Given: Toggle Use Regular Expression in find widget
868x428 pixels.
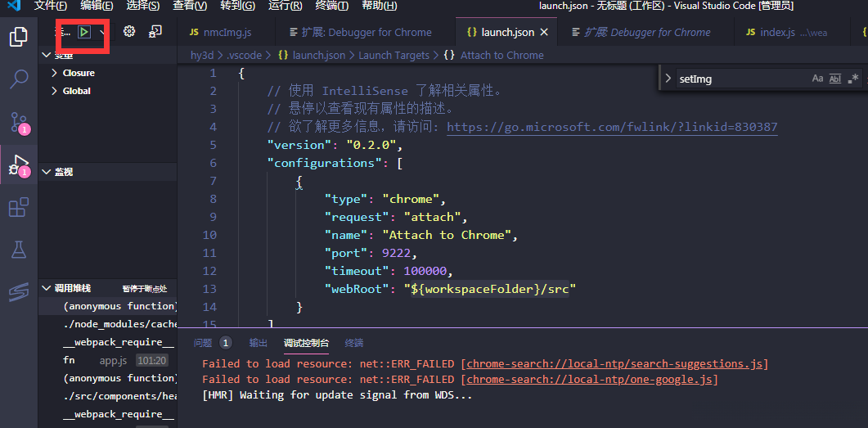Looking at the screenshot, I should pos(853,79).
